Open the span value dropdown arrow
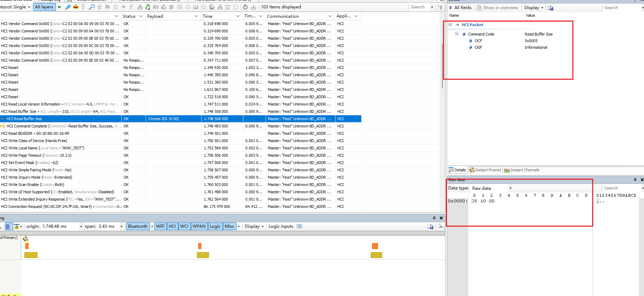644x296 pixels. click(121, 226)
